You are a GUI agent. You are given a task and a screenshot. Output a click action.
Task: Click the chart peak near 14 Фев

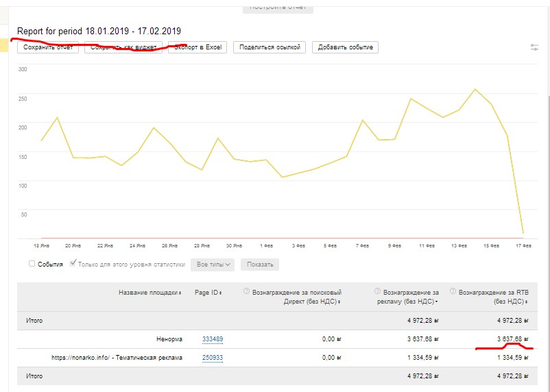[475, 89]
